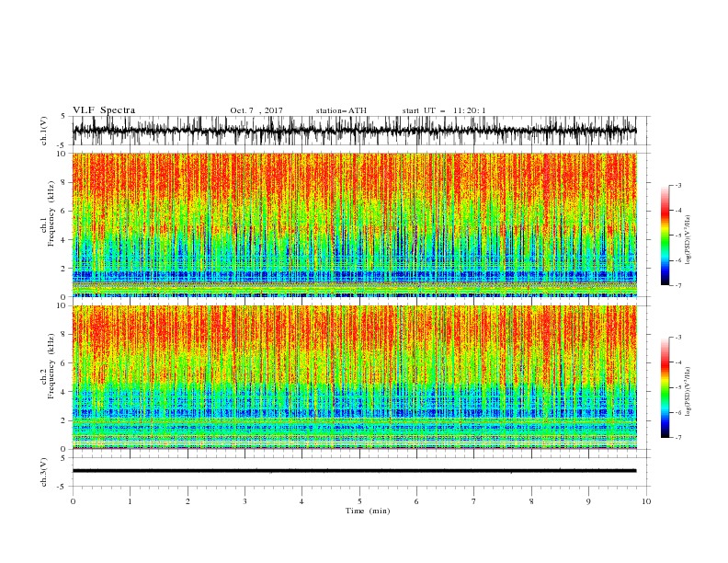Select the log(PSD) label of ch.2 colorbar

pyautogui.click(x=688, y=392)
